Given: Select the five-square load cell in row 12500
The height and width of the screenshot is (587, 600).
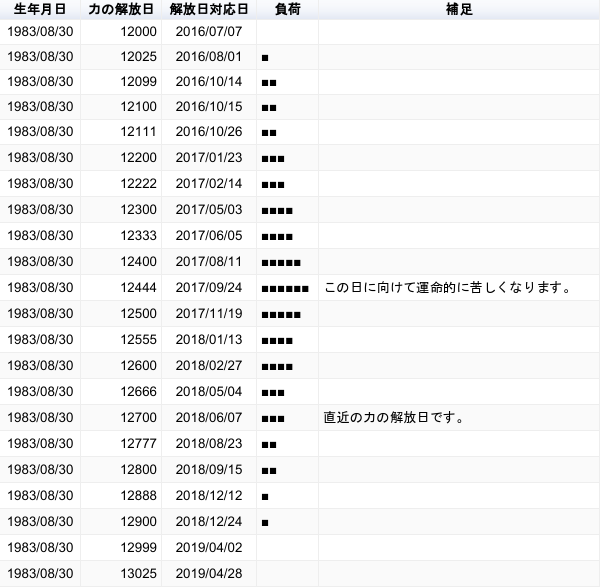Looking at the screenshot, I should pos(287,313).
